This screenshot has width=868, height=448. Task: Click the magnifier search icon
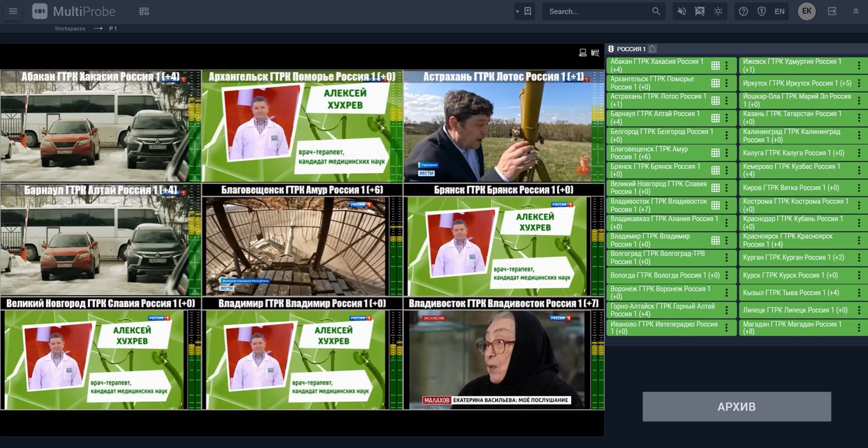click(x=656, y=11)
